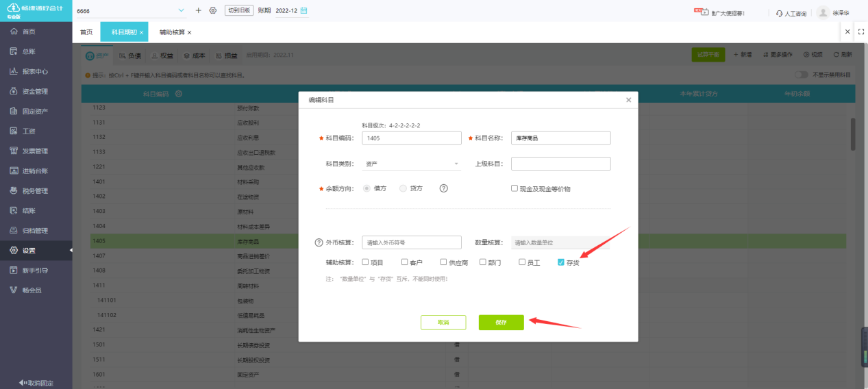Uncheck the 存货 auxiliary checkbox
Viewport: 868px width, 389px height.
pyautogui.click(x=561, y=262)
